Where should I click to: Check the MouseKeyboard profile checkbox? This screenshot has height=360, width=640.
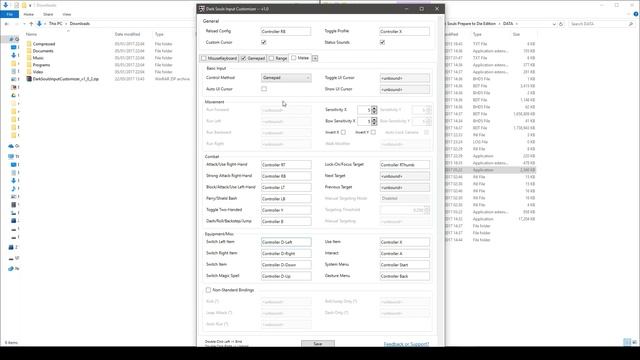pyautogui.click(x=204, y=58)
